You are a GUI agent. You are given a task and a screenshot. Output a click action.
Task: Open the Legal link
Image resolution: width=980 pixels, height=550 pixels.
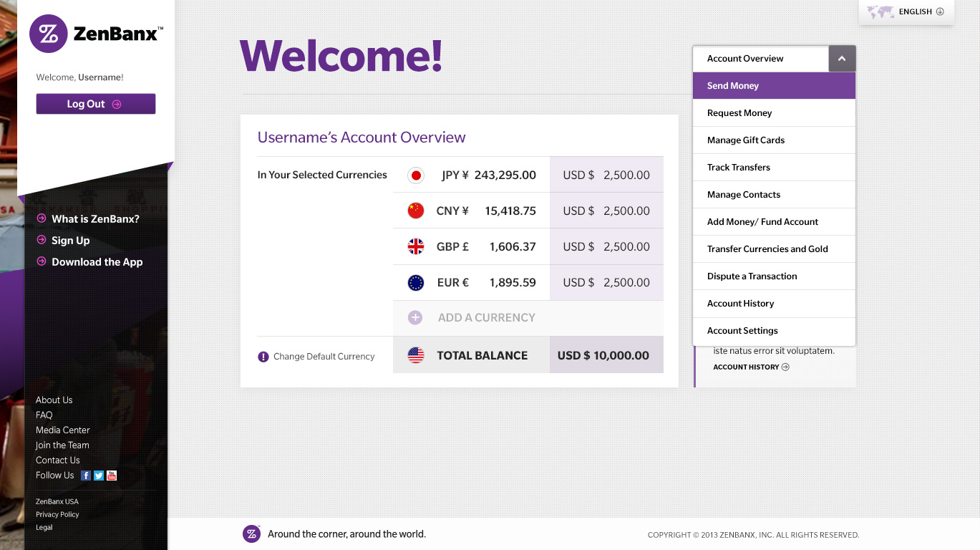pyautogui.click(x=44, y=527)
